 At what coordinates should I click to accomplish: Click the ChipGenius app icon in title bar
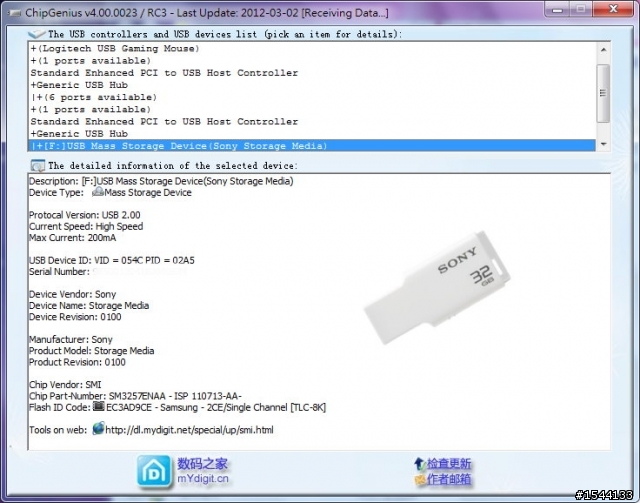pos(13,13)
